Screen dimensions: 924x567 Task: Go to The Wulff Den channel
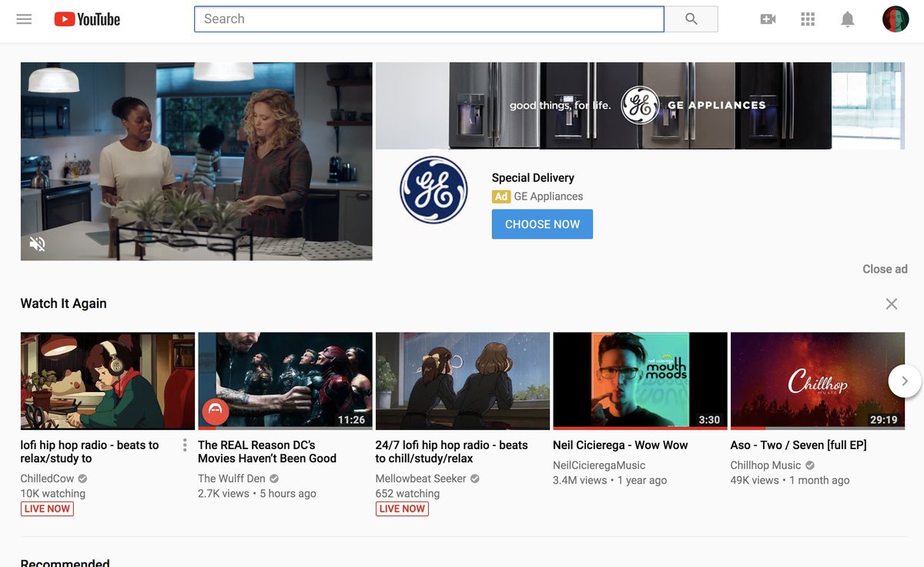coord(231,478)
